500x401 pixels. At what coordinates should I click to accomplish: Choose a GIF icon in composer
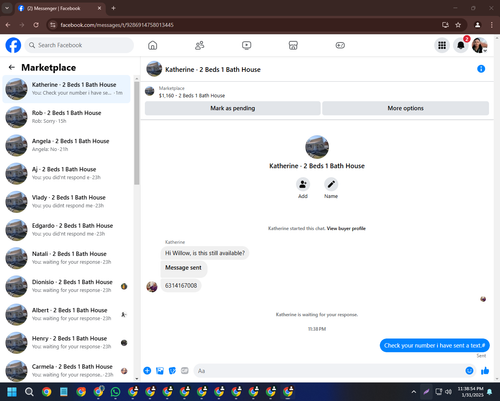[185, 371]
